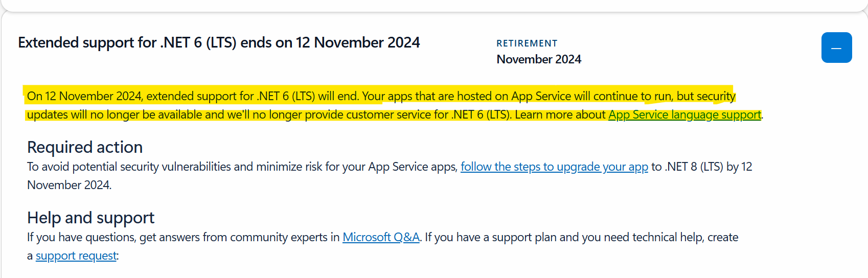Click the RETIREMENT category label
The height and width of the screenshot is (278, 868).
pyautogui.click(x=527, y=43)
